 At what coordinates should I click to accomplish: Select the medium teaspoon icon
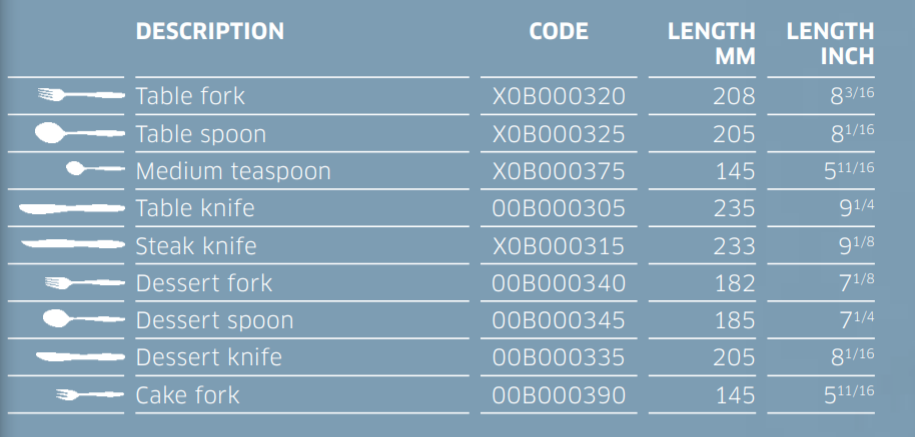95,169
